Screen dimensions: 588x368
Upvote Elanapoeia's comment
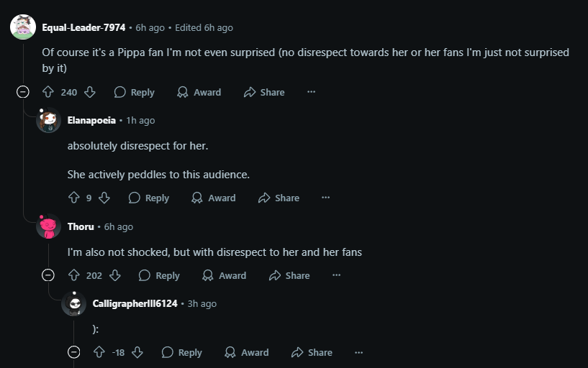(73, 198)
